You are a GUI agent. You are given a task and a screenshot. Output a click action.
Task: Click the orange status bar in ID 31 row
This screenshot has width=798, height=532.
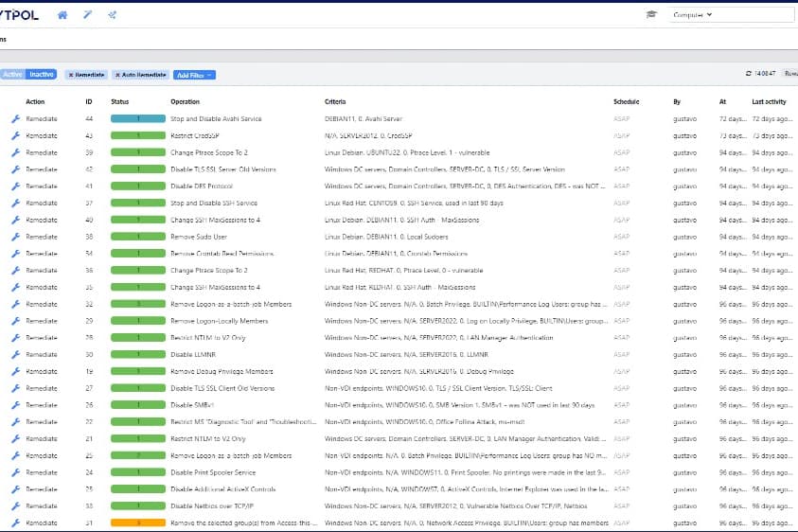click(138, 523)
